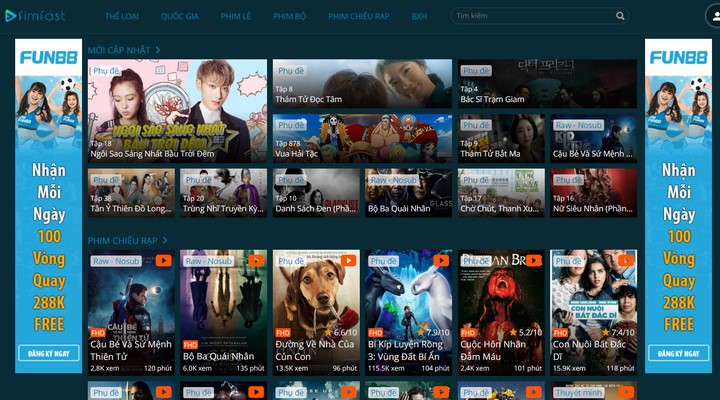
Task: Open Thám Tử Bắt Ma episode 9 thumbnail
Action: [501, 138]
